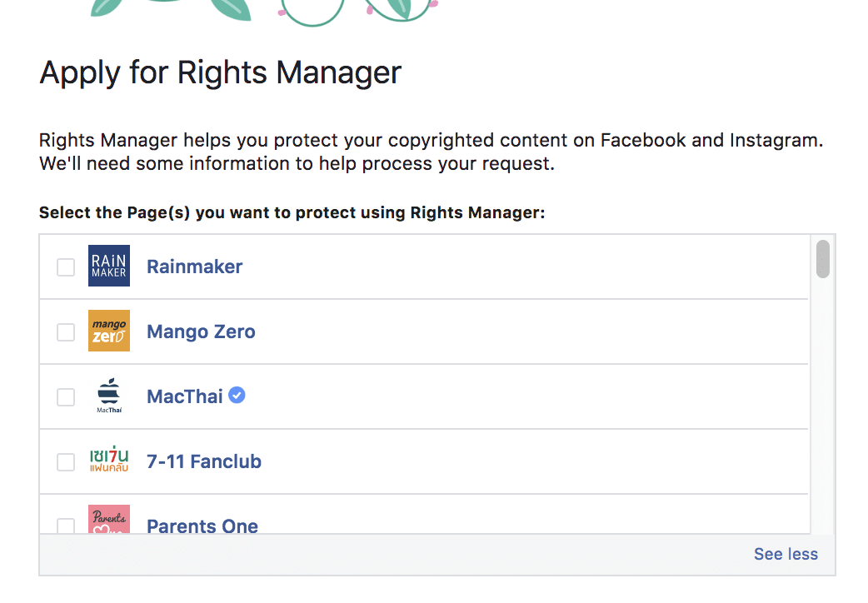Click the Apply for Rights Manager heading
The image size is (868, 603).
[x=219, y=72]
